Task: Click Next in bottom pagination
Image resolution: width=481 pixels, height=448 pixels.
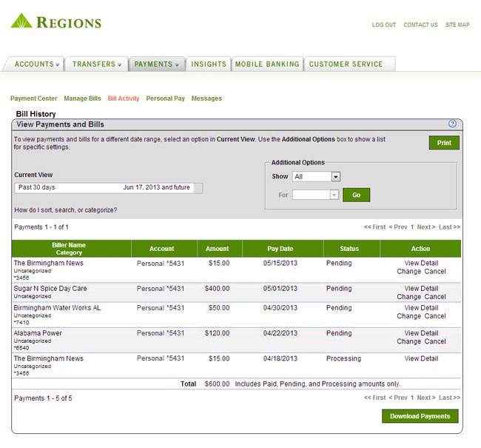Action: 426,398
